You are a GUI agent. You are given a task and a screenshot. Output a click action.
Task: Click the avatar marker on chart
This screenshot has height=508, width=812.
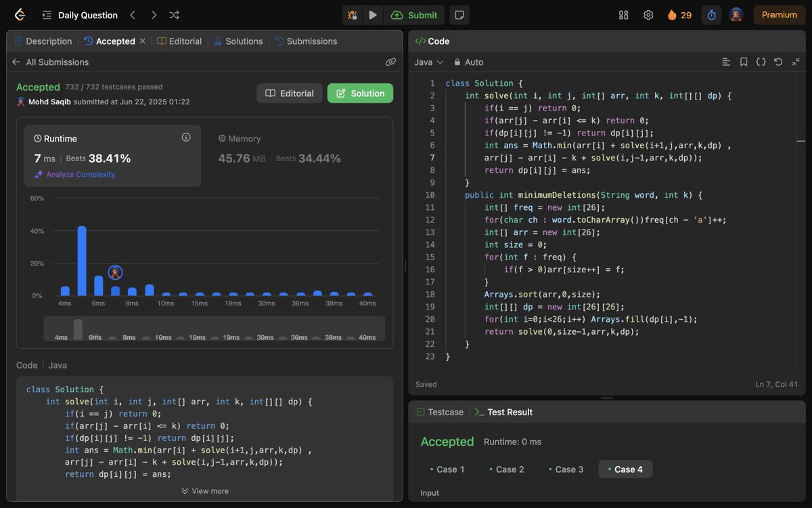[x=115, y=272]
